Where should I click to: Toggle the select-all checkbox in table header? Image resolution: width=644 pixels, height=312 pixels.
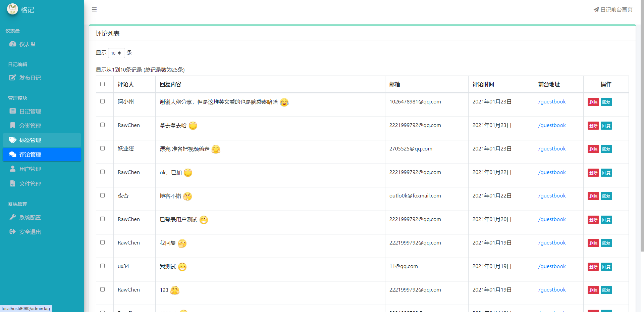pos(103,84)
